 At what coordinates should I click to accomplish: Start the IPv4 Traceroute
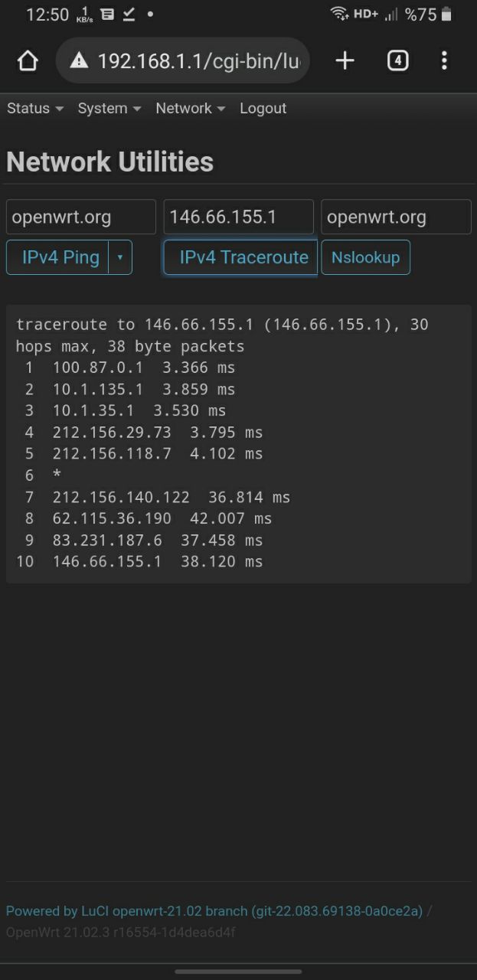click(x=242, y=257)
